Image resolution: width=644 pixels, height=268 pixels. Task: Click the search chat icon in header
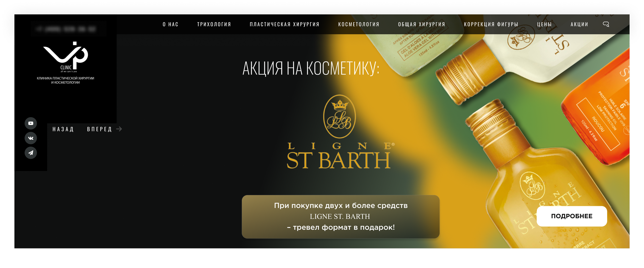[x=606, y=24]
